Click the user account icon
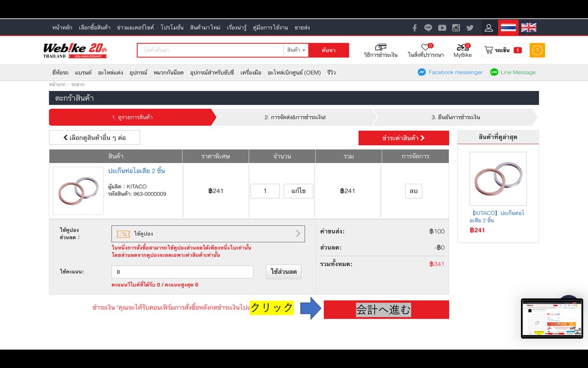This screenshot has height=368, width=588. pyautogui.click(x=489, y=28)
